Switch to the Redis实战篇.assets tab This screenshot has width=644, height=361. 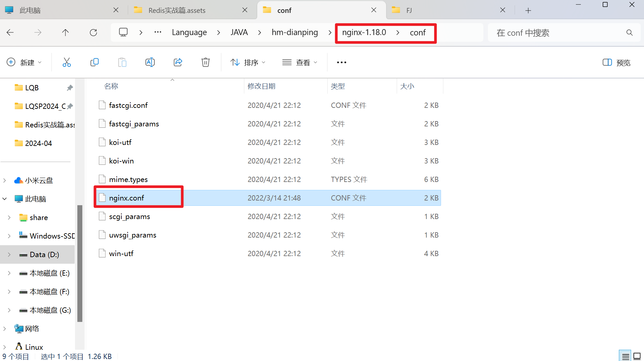(177, 10)
